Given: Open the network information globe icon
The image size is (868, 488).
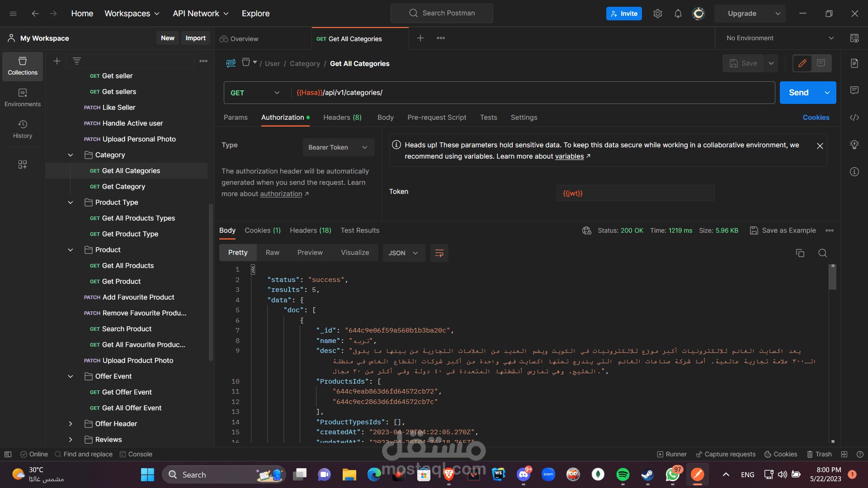Looking at the screenshot, I should point(587,230).
